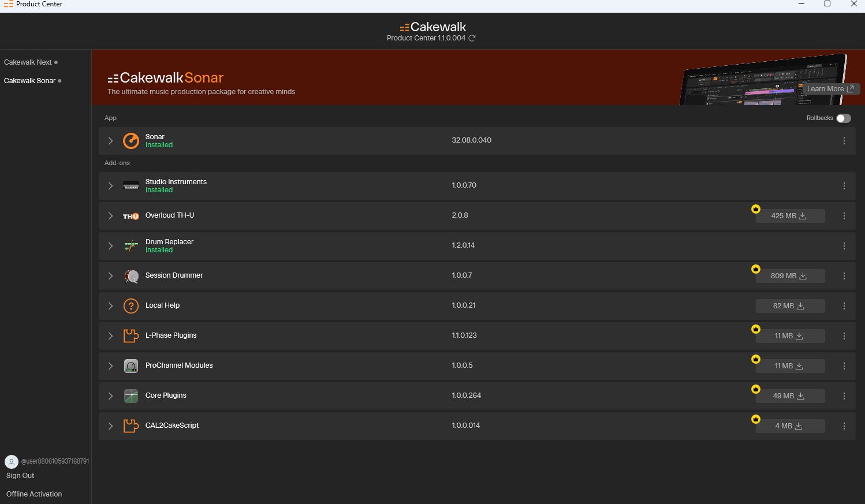Download Core Plugins 49 MB
Screen dimensions: 865x504
pos(790,396)
